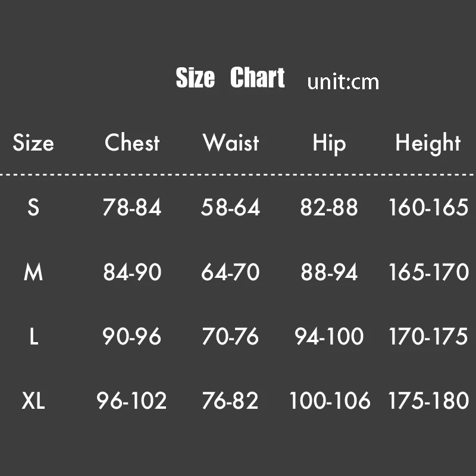Screen dimensions: 476x476
Task: Click the unit:cm label
Action: click(x=343, y=82)
